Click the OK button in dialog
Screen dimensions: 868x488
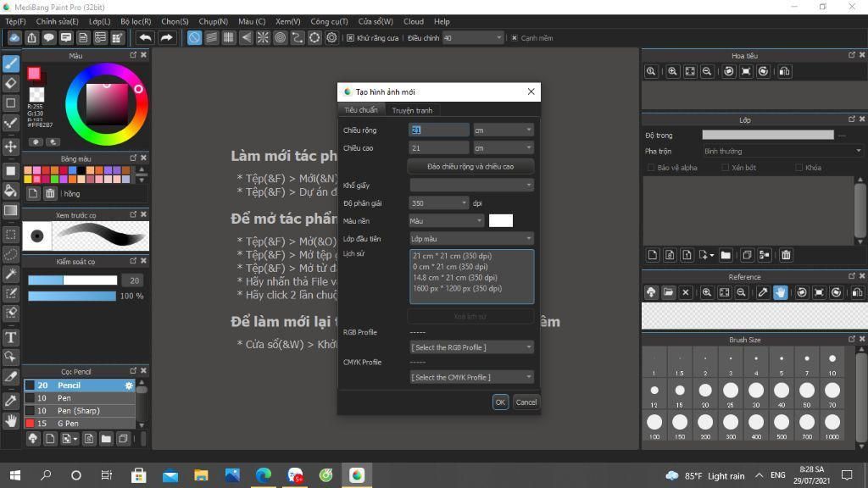pyautogui.click(x=500, y=402)
